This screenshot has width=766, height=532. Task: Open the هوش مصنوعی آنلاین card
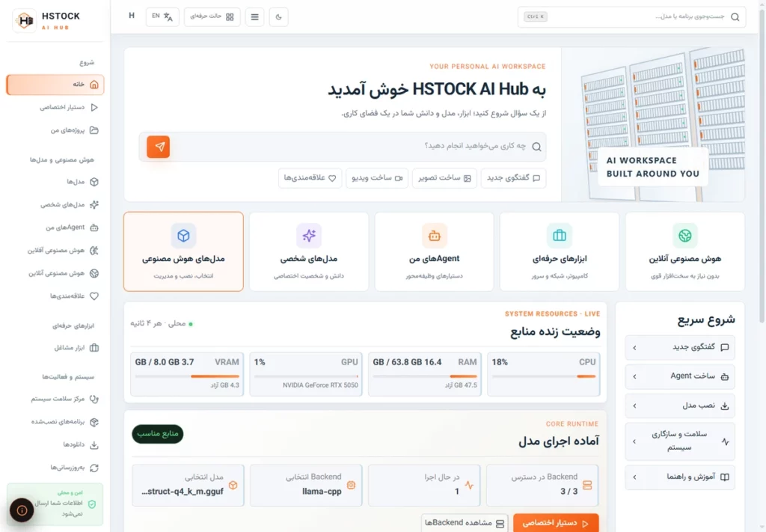pyautogui.click(x=685, y=251)
